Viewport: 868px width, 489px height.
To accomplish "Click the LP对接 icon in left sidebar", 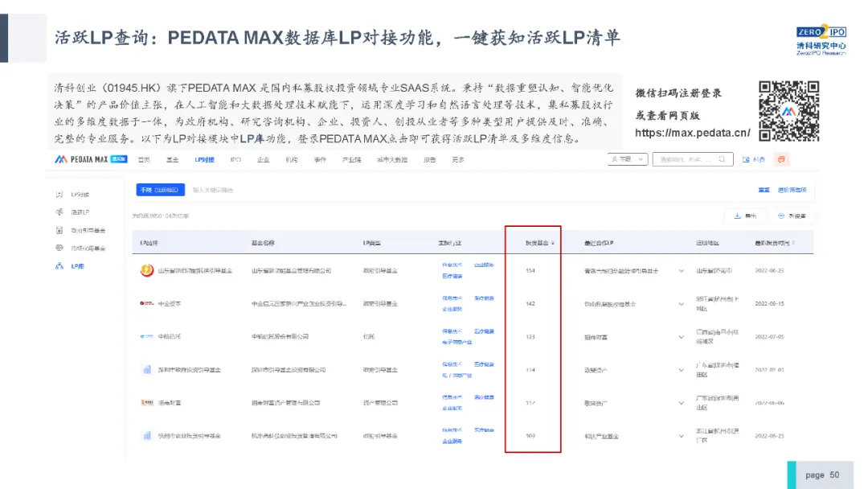I will [59, 195].
